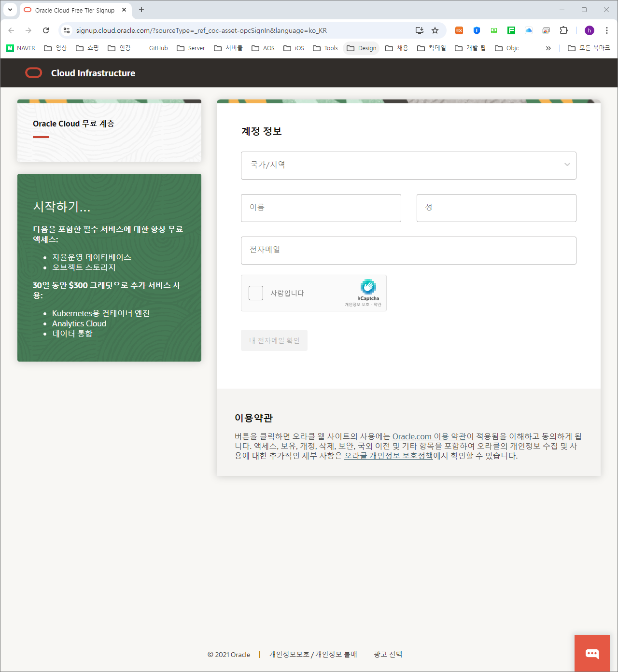
Task: Open the 채용 bookmark folder
Action: (x=397, y=48)
